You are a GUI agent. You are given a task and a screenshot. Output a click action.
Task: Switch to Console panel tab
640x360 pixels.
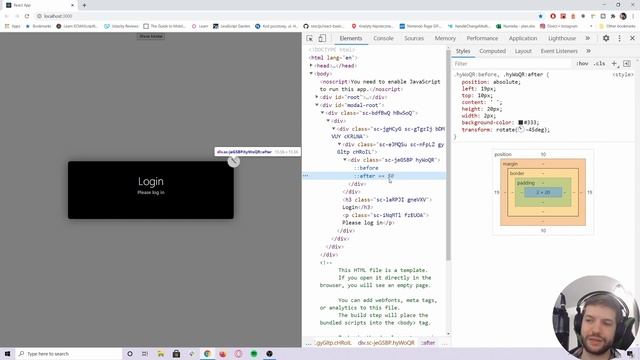point(383,38)
